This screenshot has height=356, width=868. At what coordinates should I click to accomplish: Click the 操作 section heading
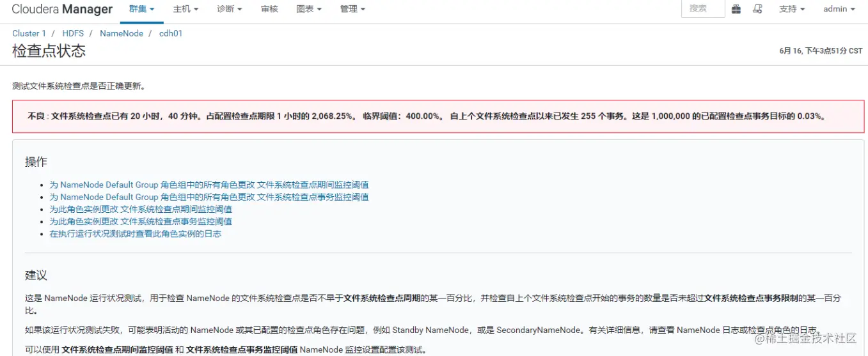pyautogui.click(x=36, y=162)
